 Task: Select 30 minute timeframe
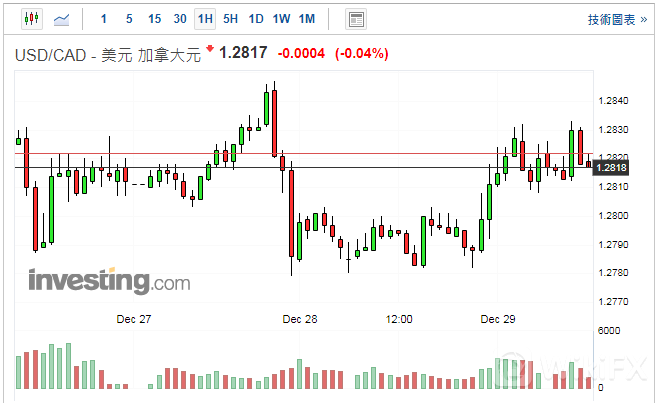[x=179, y=19]
